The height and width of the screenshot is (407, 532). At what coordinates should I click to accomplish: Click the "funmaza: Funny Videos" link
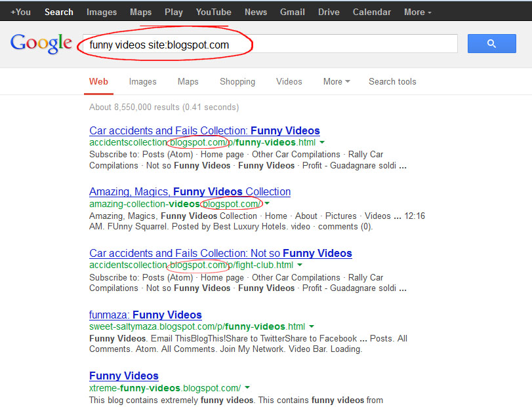pyautogui.click(x=145, y=315)
